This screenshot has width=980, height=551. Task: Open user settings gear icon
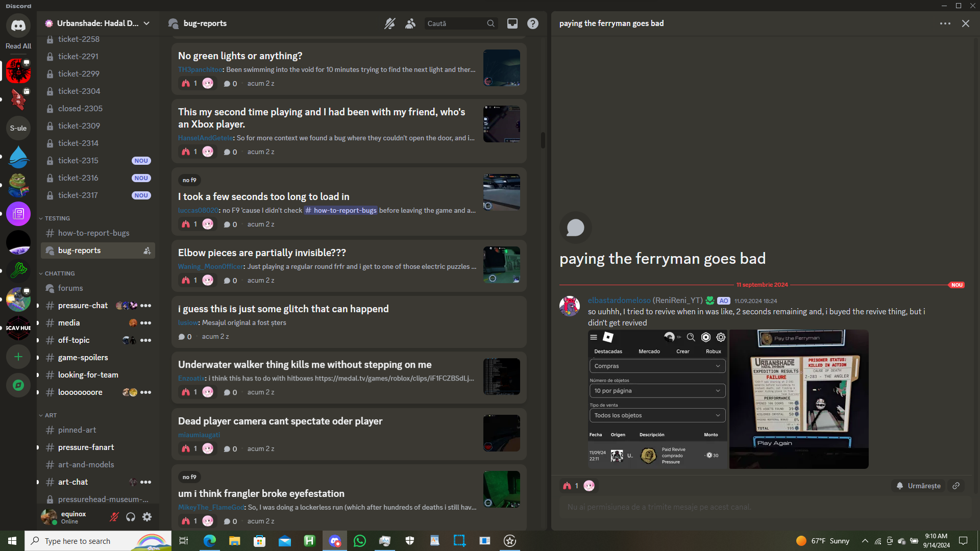[147, 517]
